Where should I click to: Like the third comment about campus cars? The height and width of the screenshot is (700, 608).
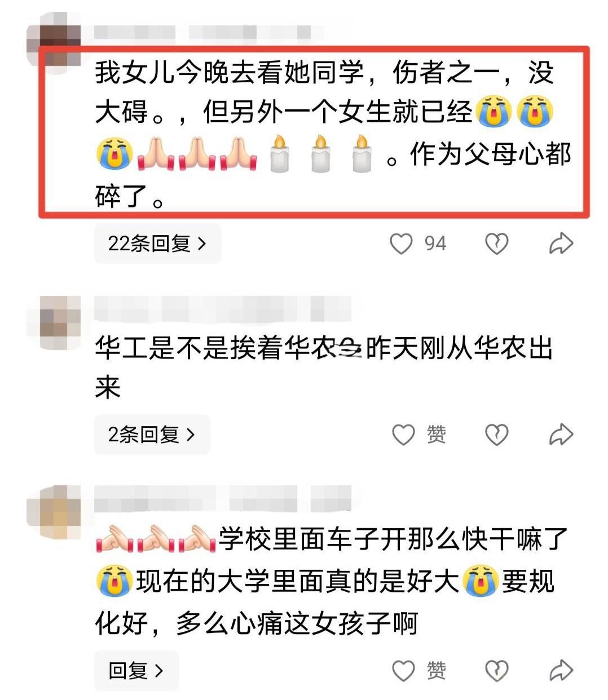pos(403,671)
